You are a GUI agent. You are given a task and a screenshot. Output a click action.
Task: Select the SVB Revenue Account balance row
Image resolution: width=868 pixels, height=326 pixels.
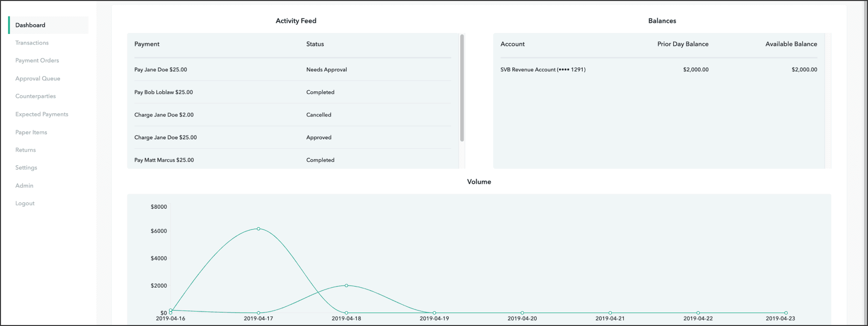click(543, 70)
